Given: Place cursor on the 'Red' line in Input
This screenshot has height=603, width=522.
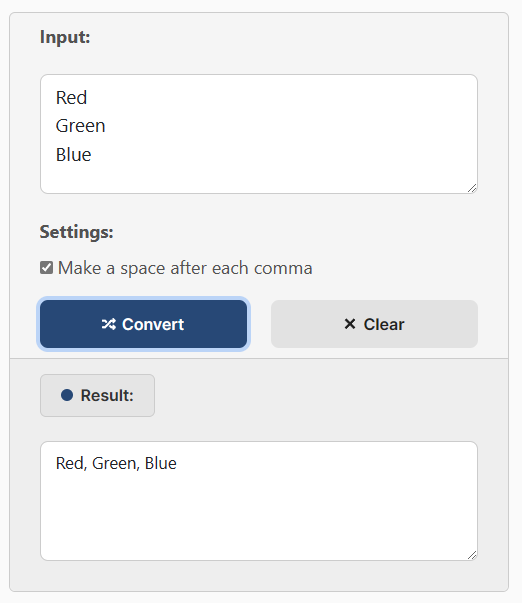Looking at the screenshot, I should tap(72, 98).
